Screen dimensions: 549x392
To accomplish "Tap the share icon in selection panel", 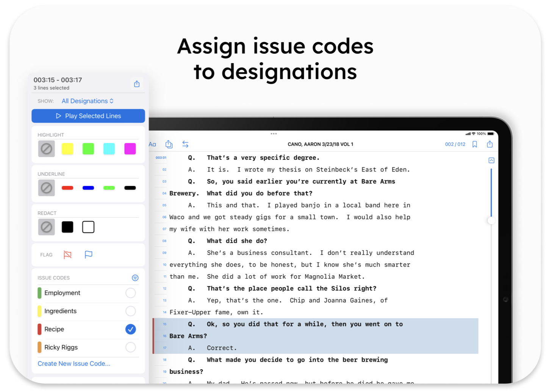I will coord(137,84).
